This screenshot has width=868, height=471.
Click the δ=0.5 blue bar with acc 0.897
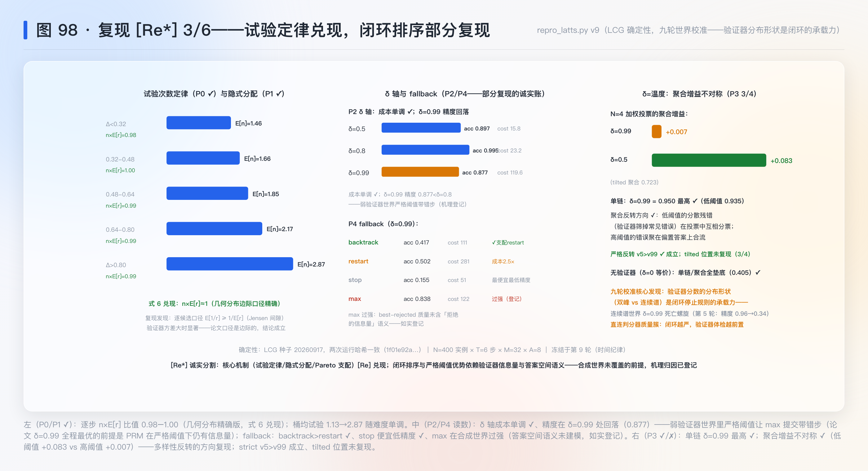[x=421, y=128]
